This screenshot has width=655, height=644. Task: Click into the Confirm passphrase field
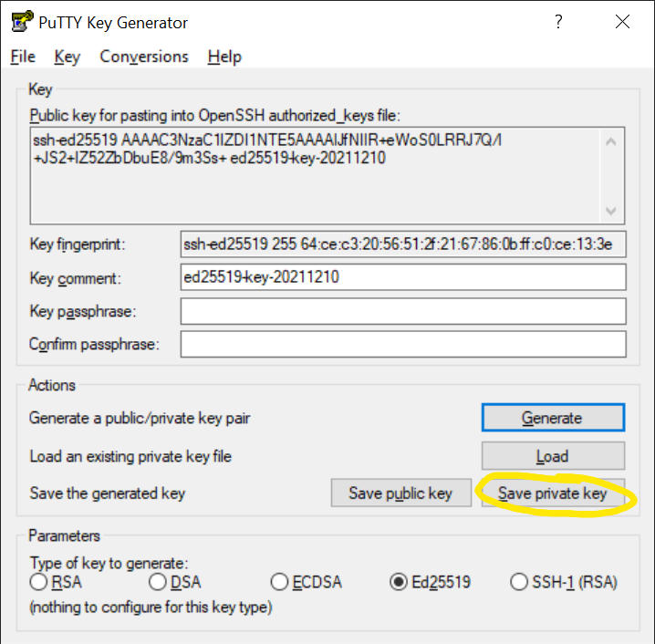click(403, 344)
